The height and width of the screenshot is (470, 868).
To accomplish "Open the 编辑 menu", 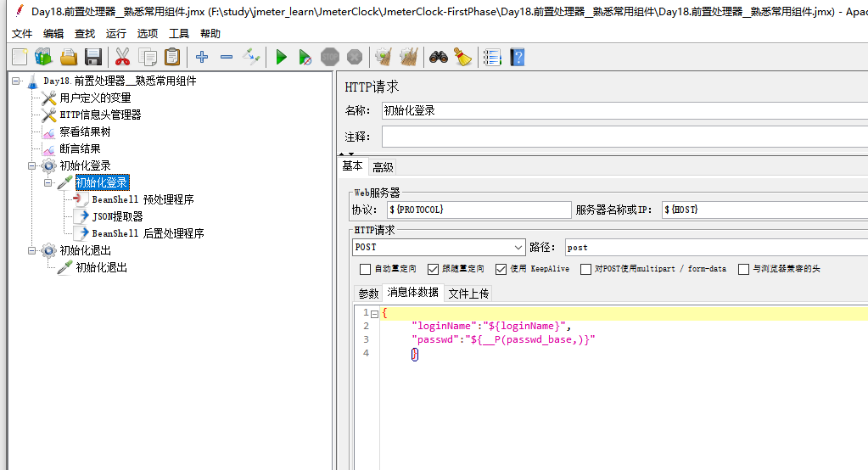I will [x=53, y=34].
